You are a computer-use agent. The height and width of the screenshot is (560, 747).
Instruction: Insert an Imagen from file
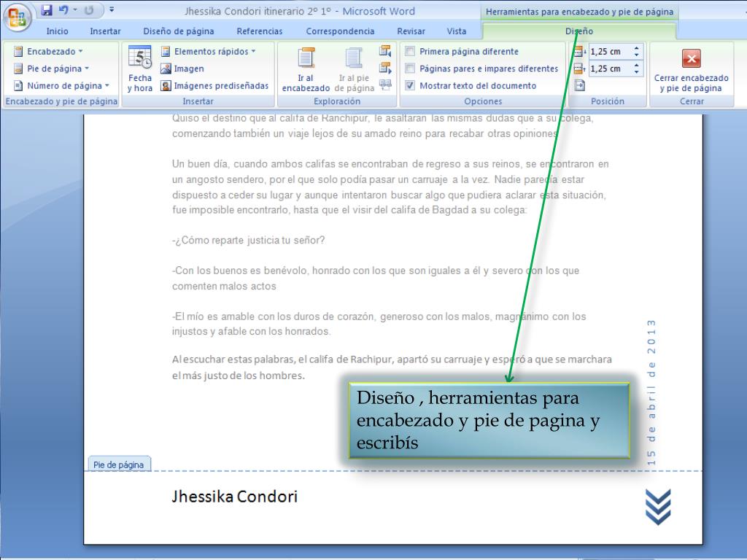[x=182, y=69]
